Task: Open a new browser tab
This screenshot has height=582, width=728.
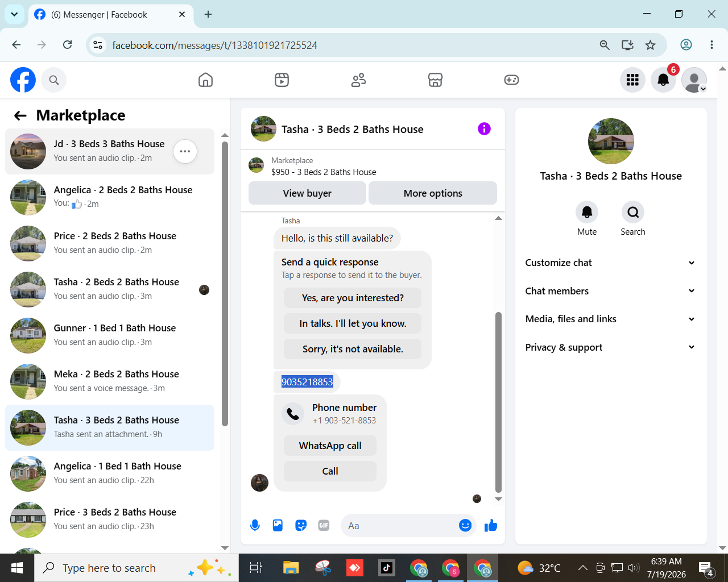Action: [208, 15]
